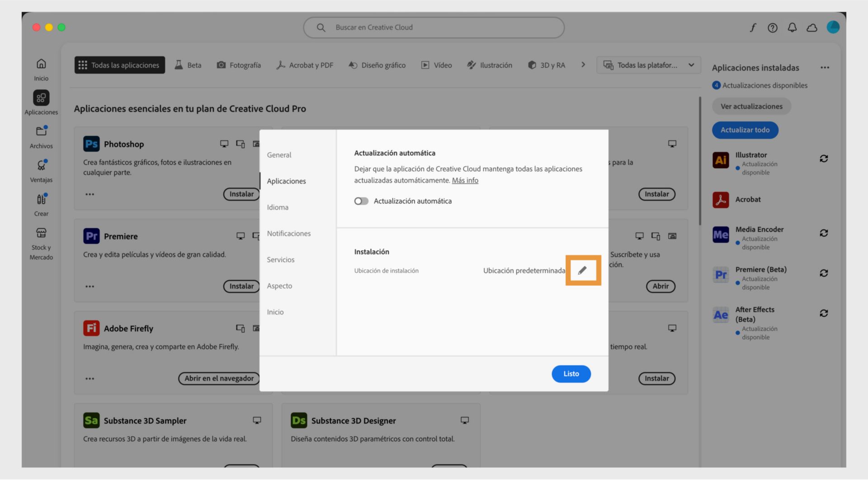Select the Ilustración category filter

click(x=490, y=65)
